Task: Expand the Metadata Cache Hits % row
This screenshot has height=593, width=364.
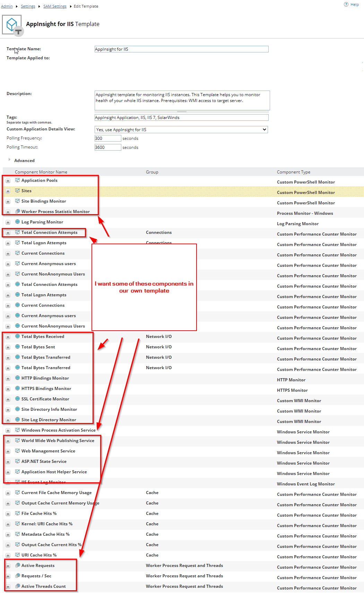Action: (x=8, y=535)
